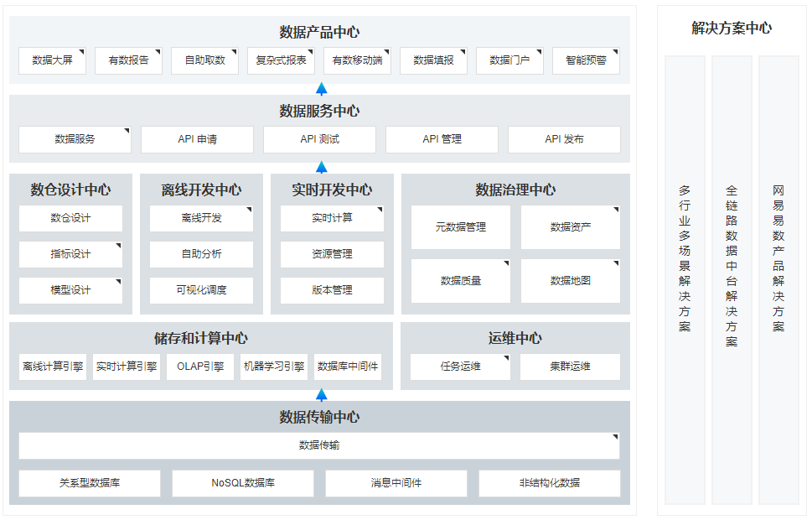
Task: Click the 数据库中间件 box
Action: 348,367
